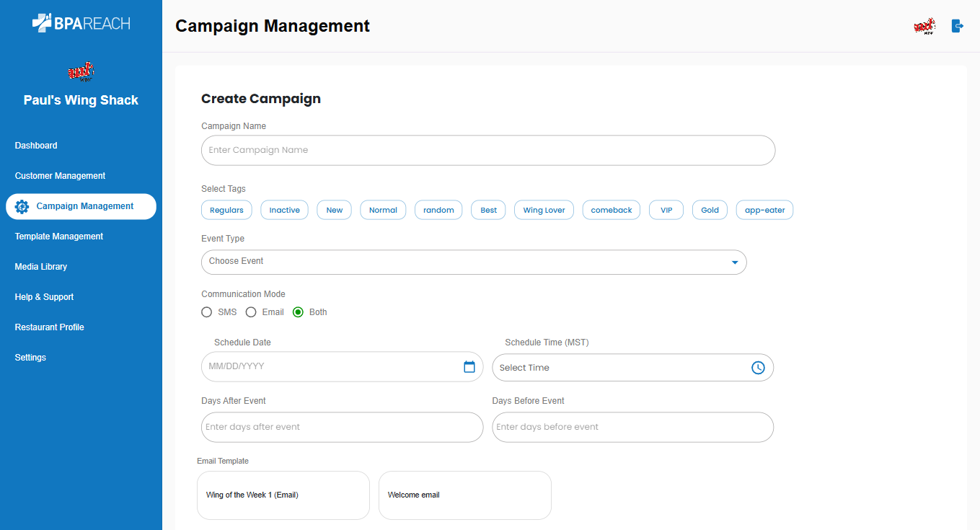Select the Email communication mode
Viewport: 980px width, 530px height.
(251, 312)
